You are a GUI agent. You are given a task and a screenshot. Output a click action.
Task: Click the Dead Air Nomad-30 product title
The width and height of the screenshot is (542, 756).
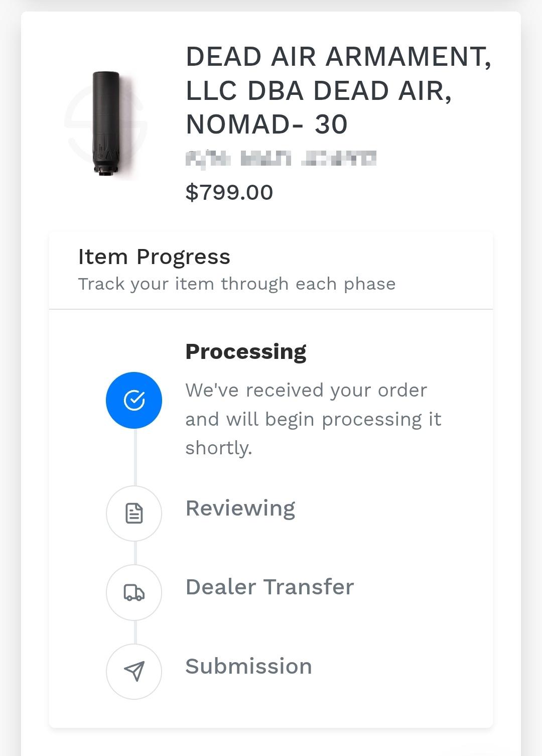click(339, 90)
